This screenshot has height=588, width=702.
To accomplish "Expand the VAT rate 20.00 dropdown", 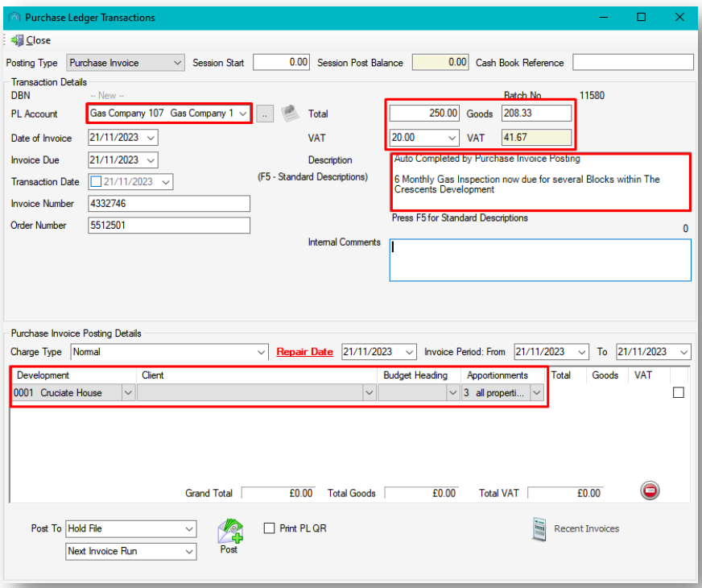I will click(451, 138).
